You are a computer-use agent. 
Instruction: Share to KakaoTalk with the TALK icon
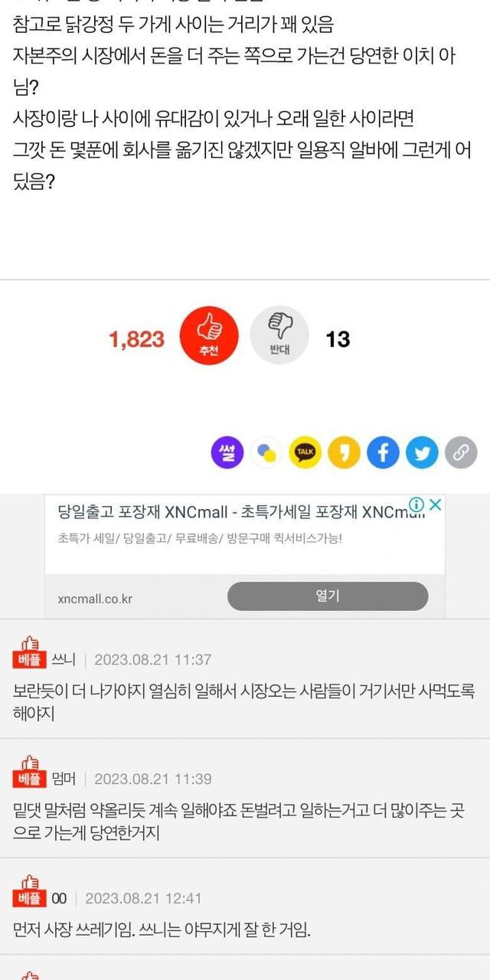pyautogui.click(x=305, y=453)
